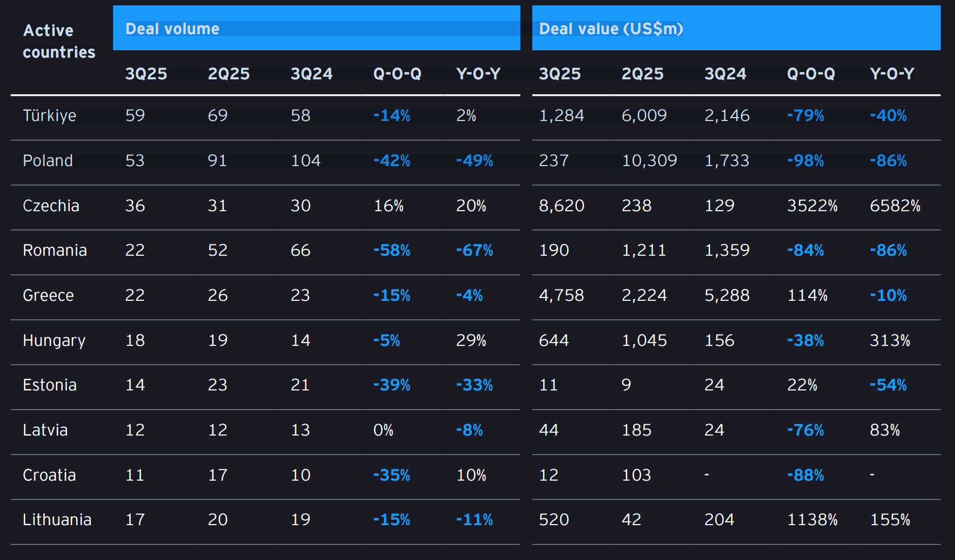Select the Active countries column heading

pos(59,41)
